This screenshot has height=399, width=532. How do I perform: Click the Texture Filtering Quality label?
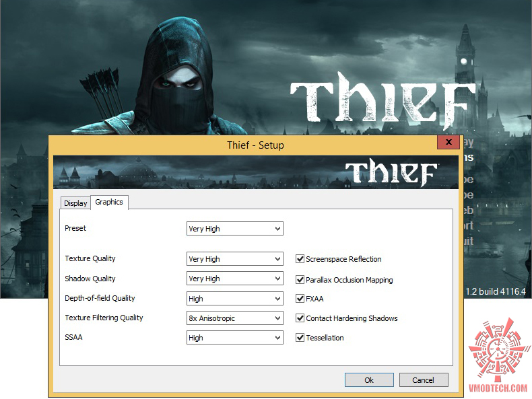104,318
